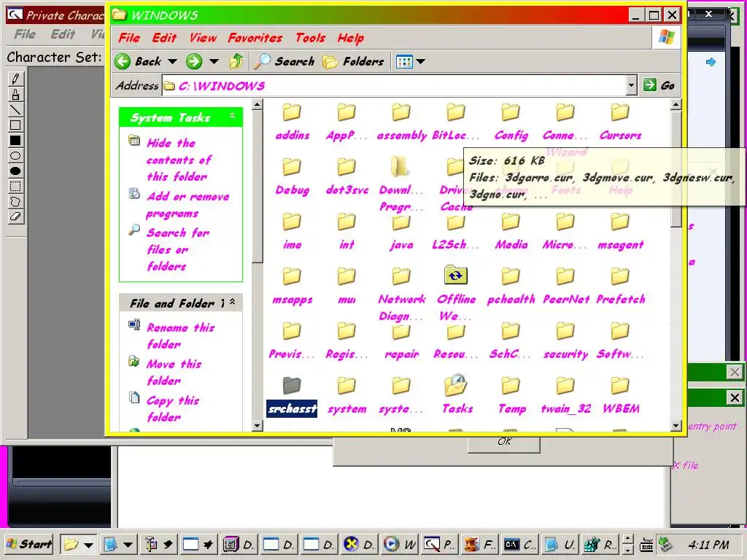Open the Search pane in Explorer
Image resolution: width=747 pixels, height=560 pixels.
[x=284, y=61]
